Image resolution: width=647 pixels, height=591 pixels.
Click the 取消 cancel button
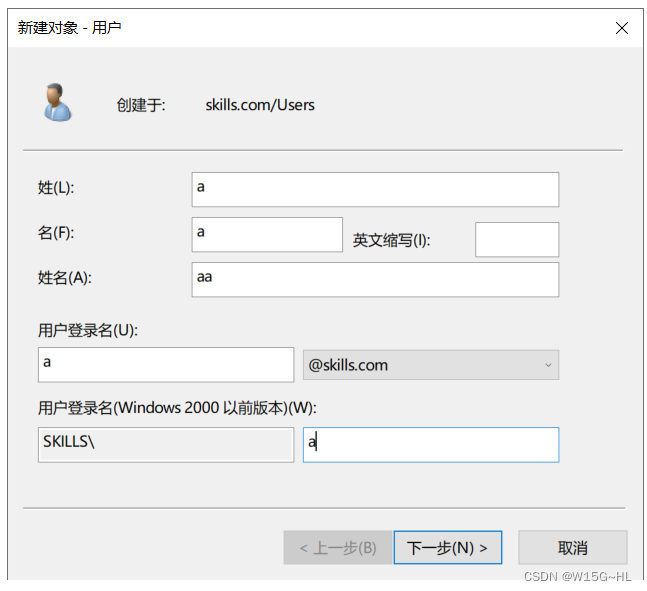[x=573, y=547]
